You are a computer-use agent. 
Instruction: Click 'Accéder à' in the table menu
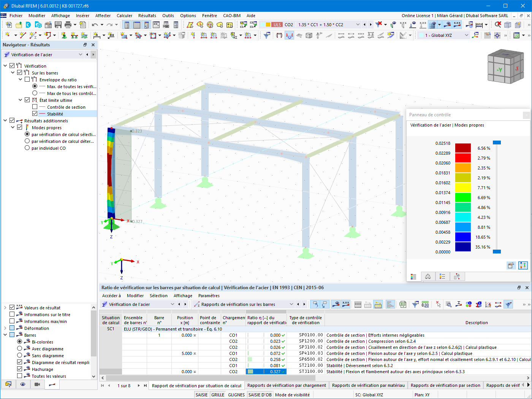tap(111, 296)
